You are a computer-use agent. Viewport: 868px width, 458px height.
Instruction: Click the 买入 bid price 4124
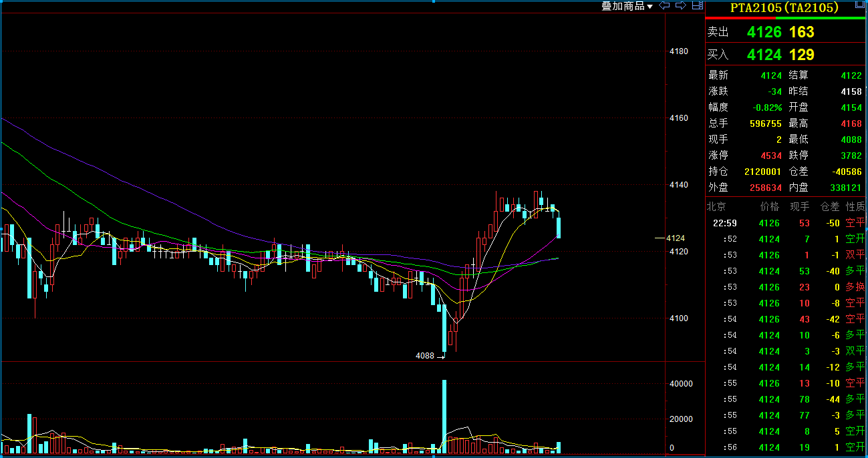(764, 55)
